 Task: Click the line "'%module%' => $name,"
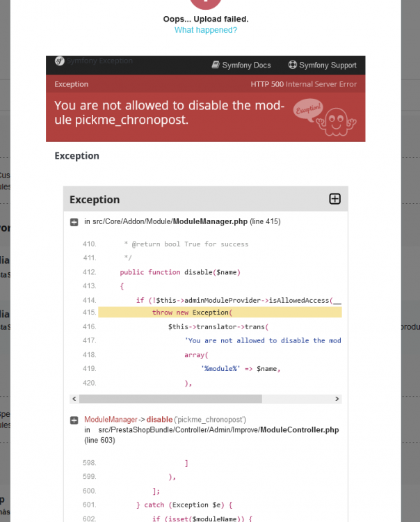241,369
